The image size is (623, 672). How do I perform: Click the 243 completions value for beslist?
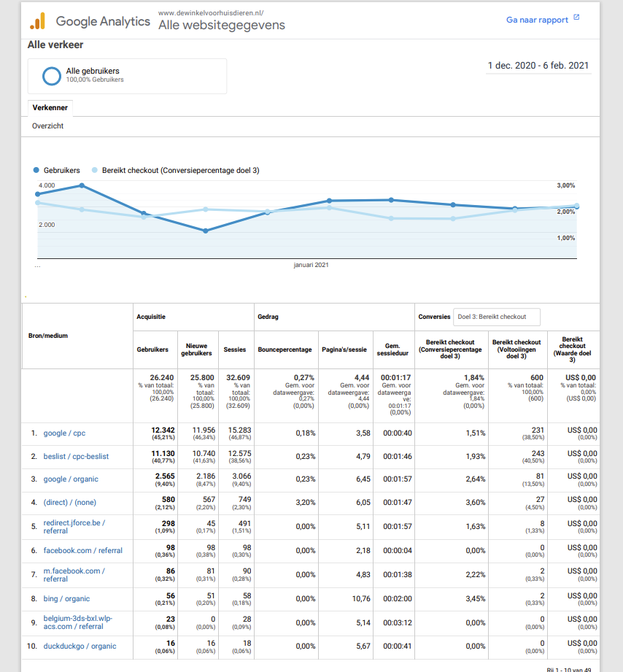538,453
